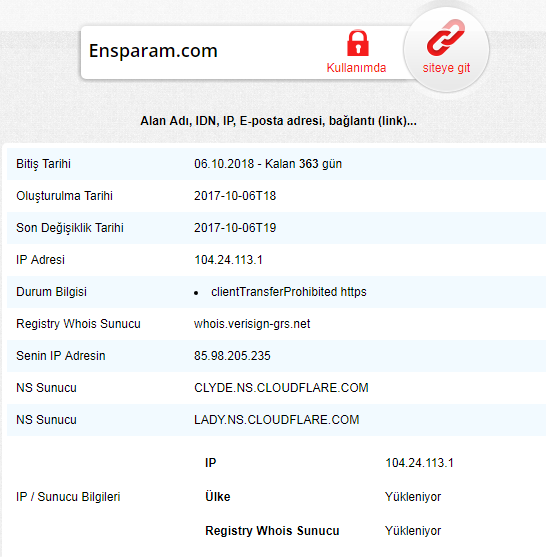Click the IP Adresi value 104.24.113.1
Viewport: 546px width, 557px height.
coord(228,260)
